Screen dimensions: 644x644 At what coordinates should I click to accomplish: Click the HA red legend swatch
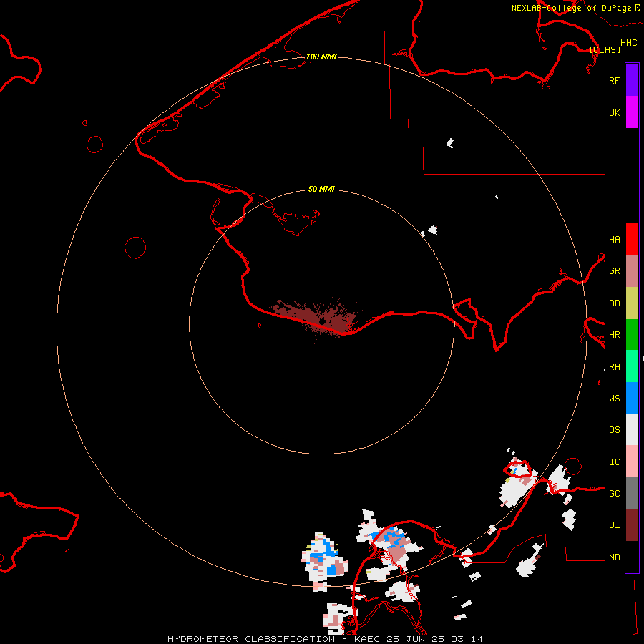coord(632,239)
